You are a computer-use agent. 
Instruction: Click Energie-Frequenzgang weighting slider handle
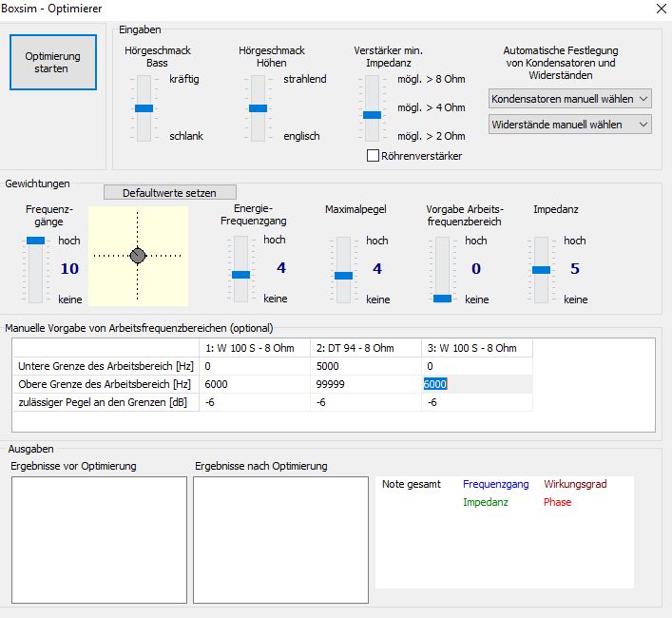point(240,274)
